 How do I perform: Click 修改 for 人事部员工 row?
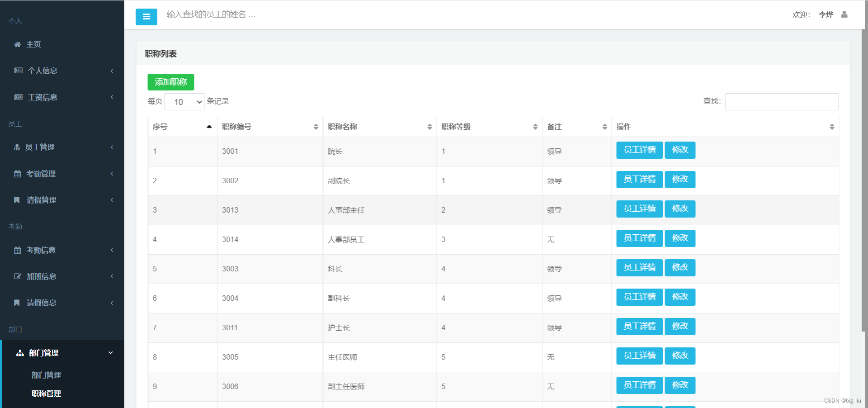680,238
